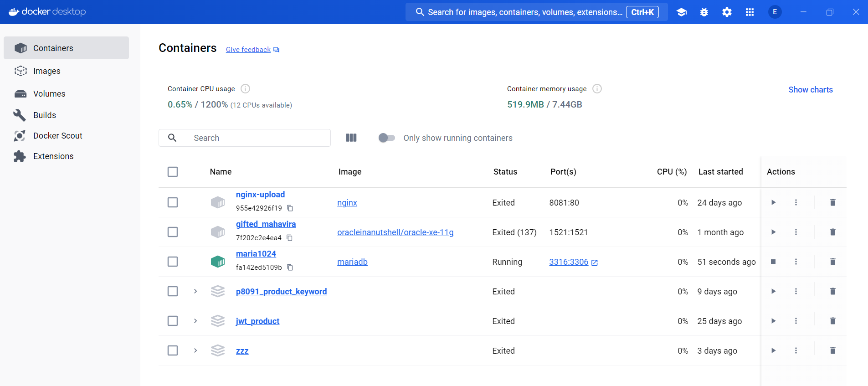The image size is (868, 386).
Task: Start the gifted_mahavira container
Action: pos(773,232)
